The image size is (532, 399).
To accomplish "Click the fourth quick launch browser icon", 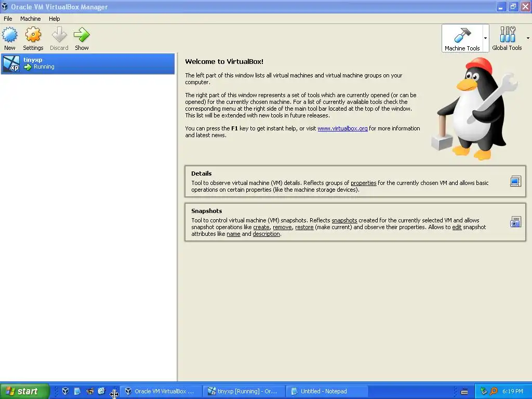I will click(x=101, y=391).
